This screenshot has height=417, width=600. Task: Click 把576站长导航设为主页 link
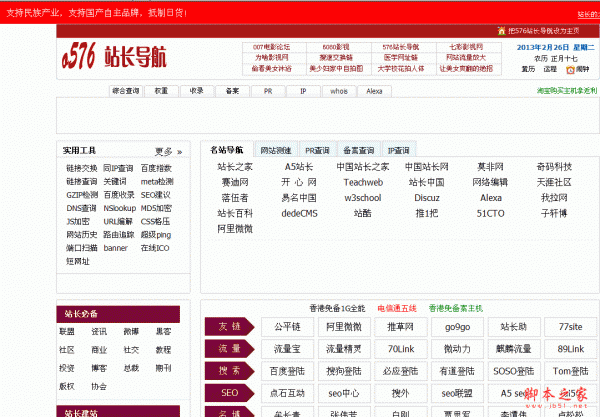pyautogui.click(x=544, y=31)
